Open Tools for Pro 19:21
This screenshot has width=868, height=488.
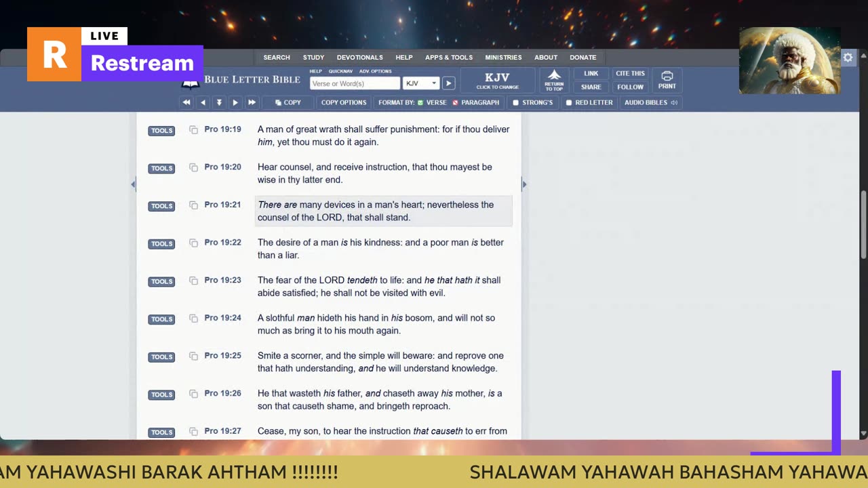coord(161,206)
